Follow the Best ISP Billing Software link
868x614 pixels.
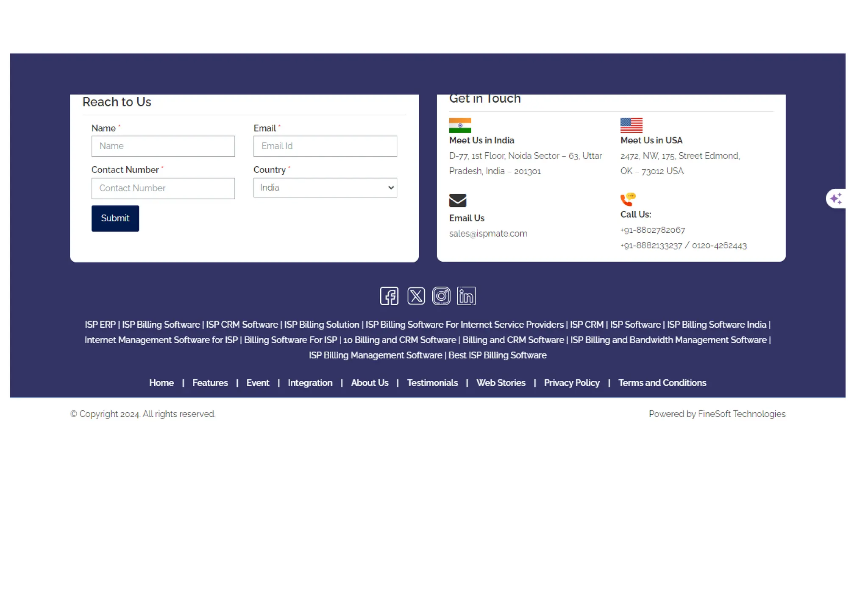[x=497, y=355]
